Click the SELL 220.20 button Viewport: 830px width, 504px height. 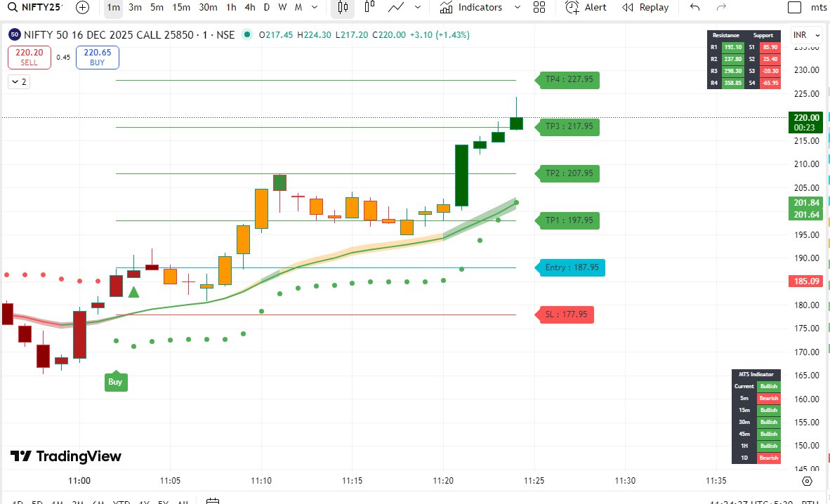29,57
